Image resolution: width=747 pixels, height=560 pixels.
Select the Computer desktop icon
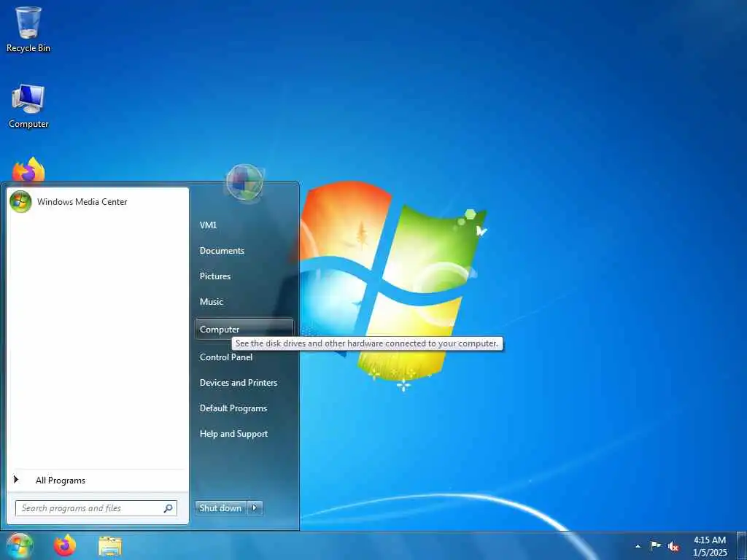(x=28, y=106)
